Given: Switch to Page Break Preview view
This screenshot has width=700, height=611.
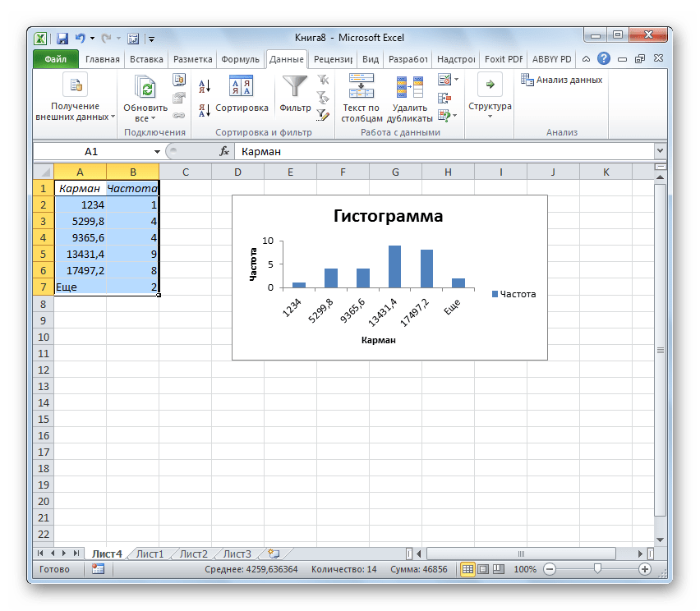Looking at the screenshot, I should [x=499, y=569].
